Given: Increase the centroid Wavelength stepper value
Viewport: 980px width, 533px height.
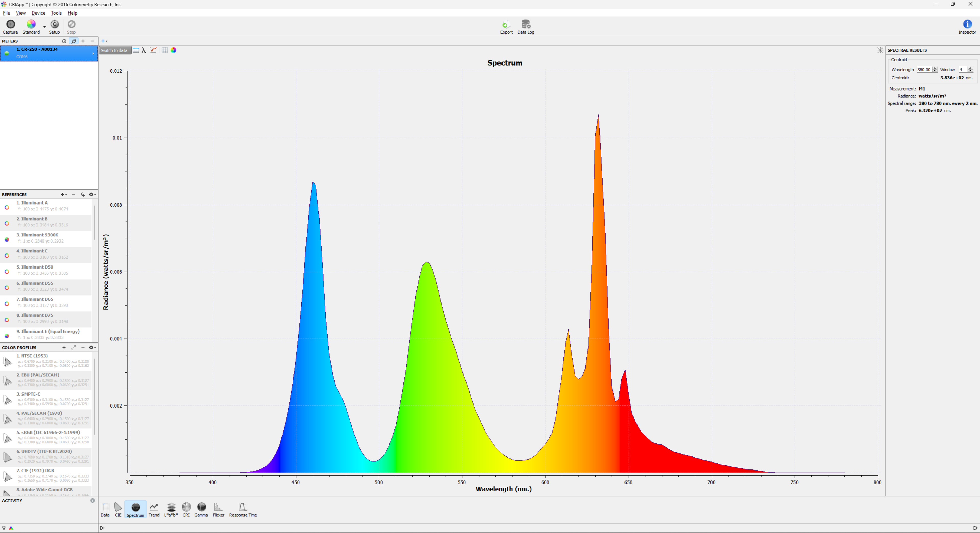Looking at the screenshot, I should click(935, 68).
